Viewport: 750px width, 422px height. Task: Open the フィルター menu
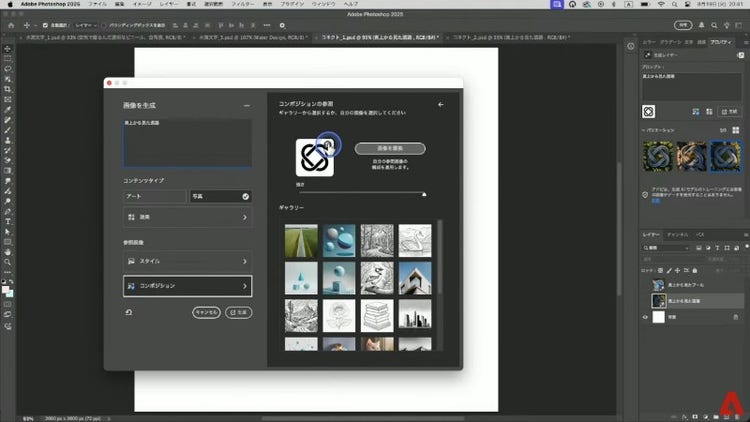click(243, 5)
